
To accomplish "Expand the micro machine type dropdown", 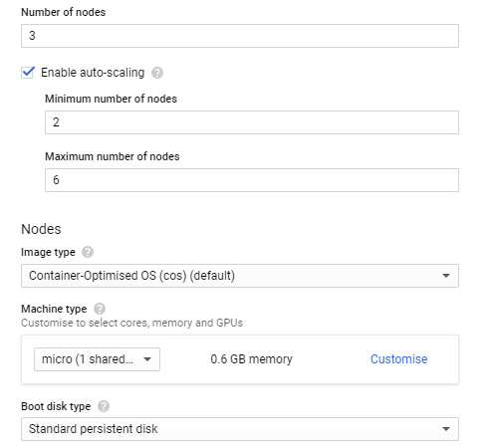I will pyautogui.click(x=97, y=359).
